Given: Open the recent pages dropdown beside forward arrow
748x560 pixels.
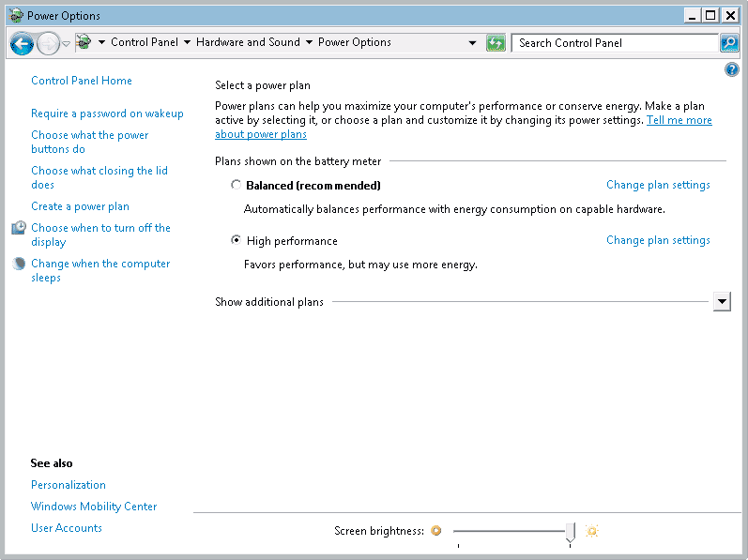Looking at the screenshot, I should (x=67, y=43).
